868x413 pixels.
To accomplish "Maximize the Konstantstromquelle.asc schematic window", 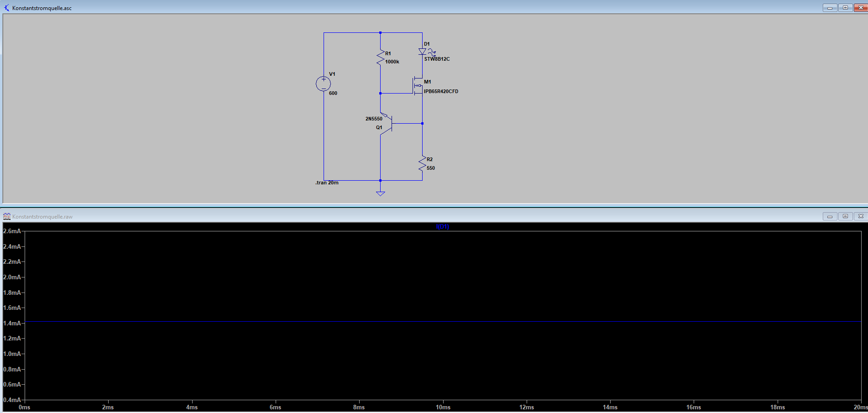I will 845,8.
